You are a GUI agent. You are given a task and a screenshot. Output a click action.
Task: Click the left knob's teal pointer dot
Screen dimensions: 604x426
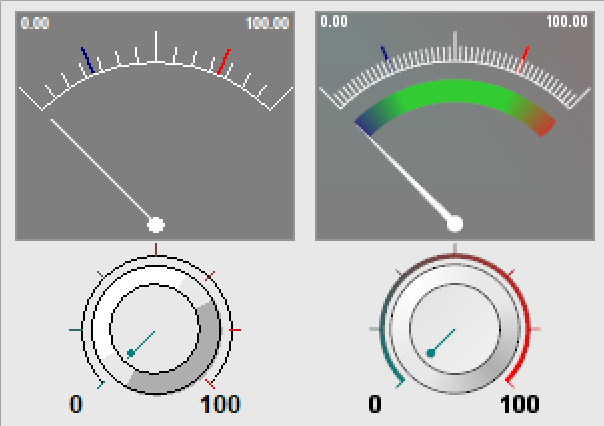click(130, 353)
